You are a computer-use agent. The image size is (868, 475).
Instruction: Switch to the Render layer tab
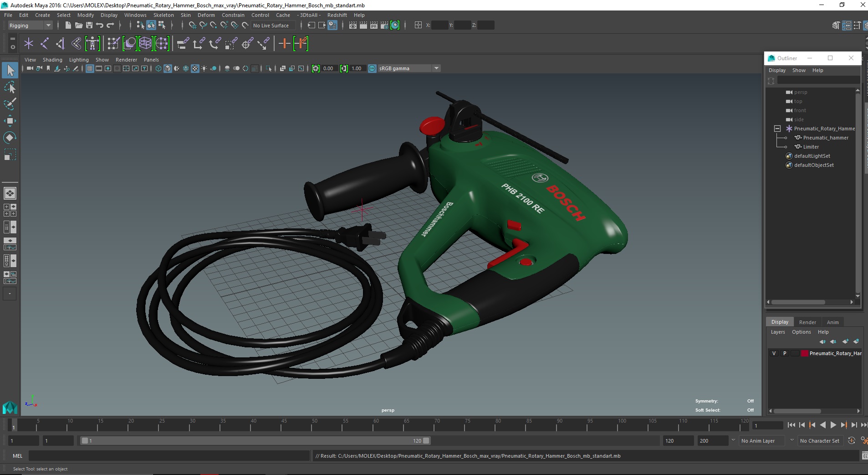(807, 322)
